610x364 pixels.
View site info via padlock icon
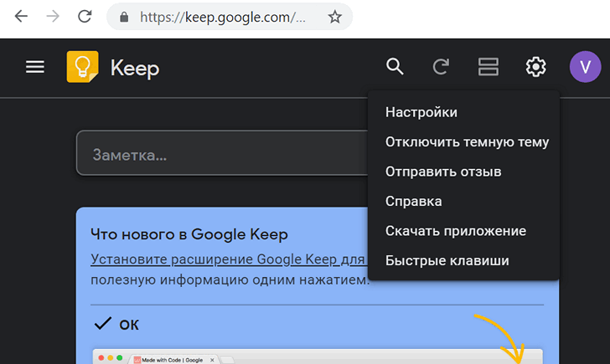124,17
